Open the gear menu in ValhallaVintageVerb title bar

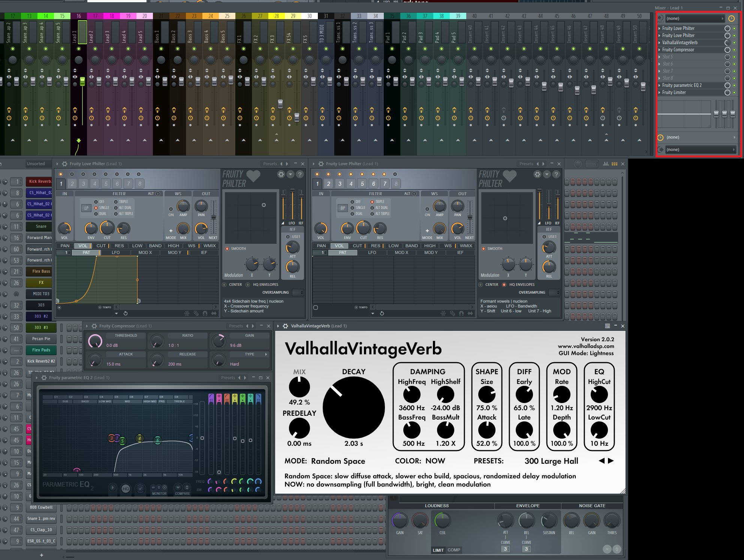[286, 326]
